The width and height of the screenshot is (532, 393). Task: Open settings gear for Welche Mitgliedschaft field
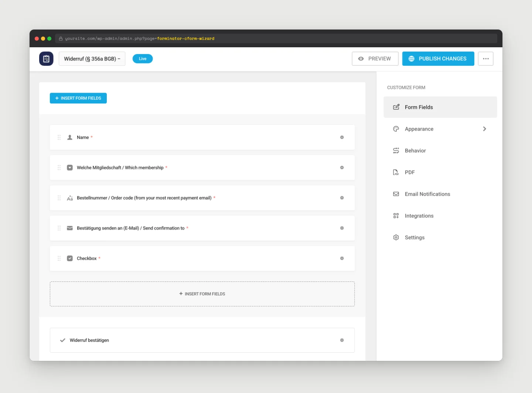(x=342, y=168)
